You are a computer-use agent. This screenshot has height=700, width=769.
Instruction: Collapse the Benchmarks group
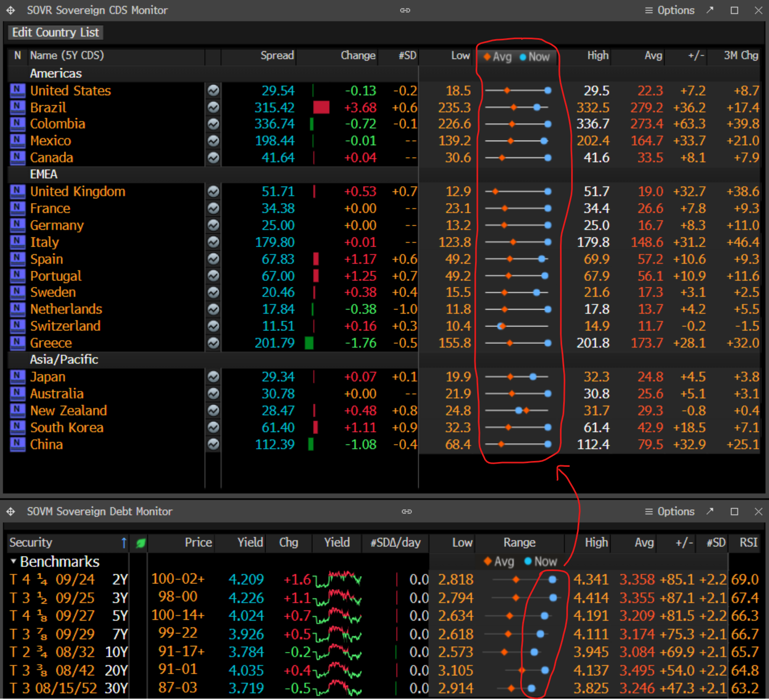pyautogui.click(x=13, y=561)
